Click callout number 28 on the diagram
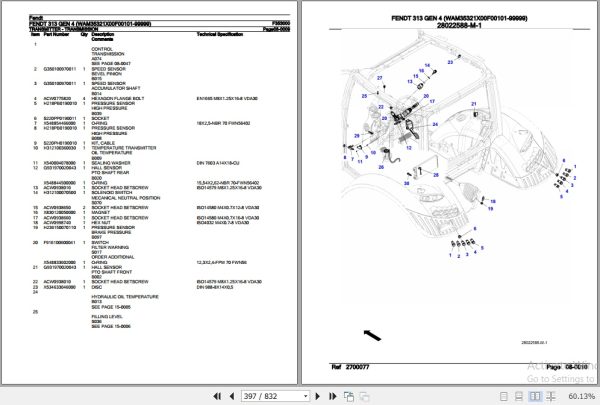 click(x=436, y=175)
